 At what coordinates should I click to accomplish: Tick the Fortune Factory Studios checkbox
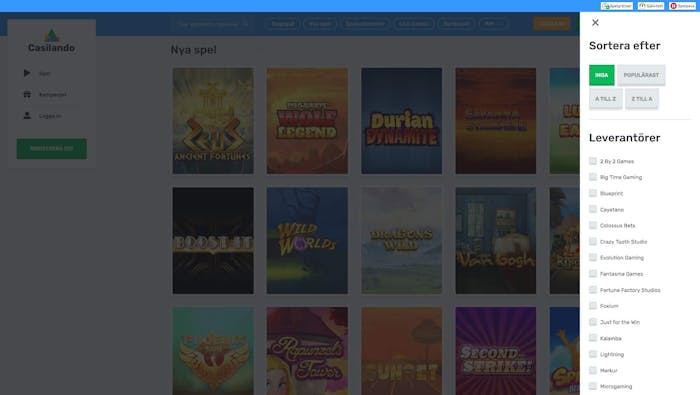click(593, 290)
